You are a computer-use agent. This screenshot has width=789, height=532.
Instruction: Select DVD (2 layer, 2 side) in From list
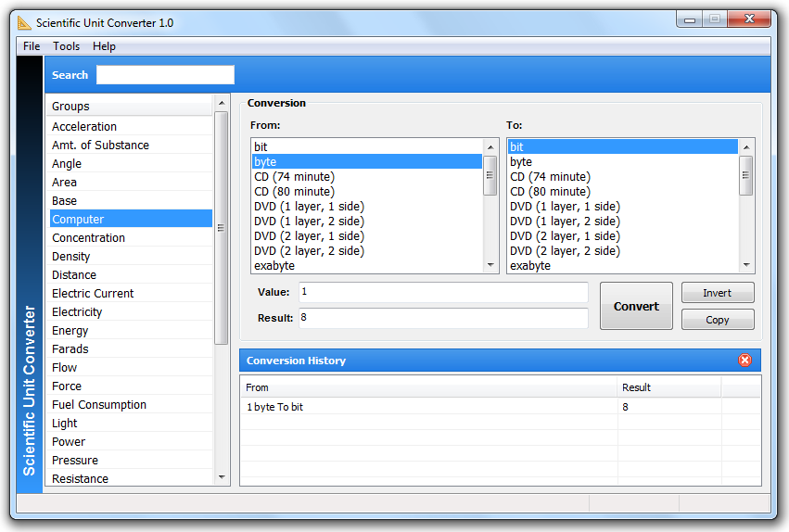[x=367, y=251]
